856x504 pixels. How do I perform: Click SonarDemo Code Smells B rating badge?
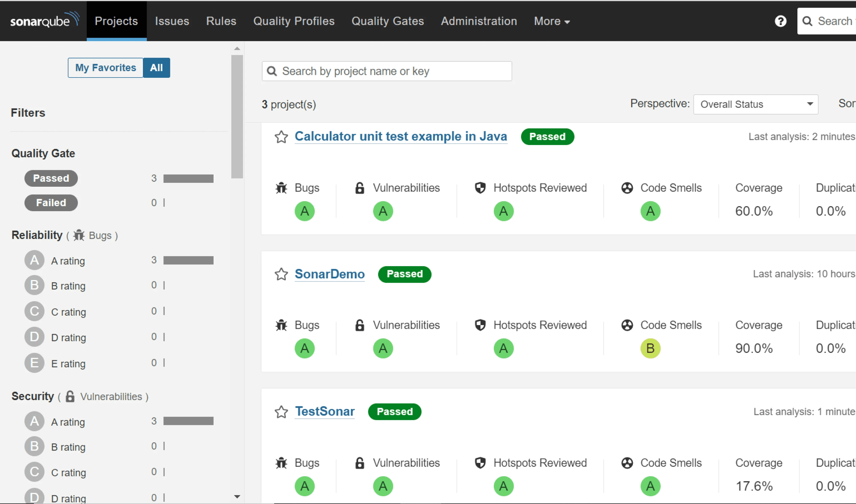(x=650, y=348)
